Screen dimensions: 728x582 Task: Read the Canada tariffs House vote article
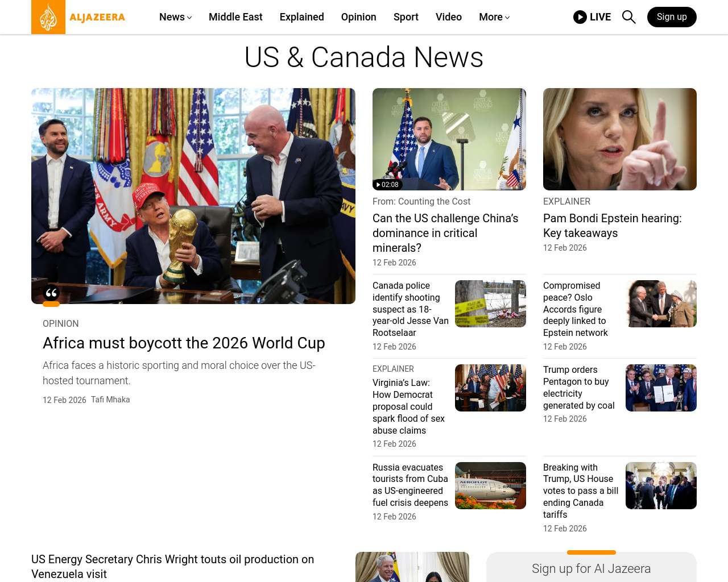pos(580,490)
